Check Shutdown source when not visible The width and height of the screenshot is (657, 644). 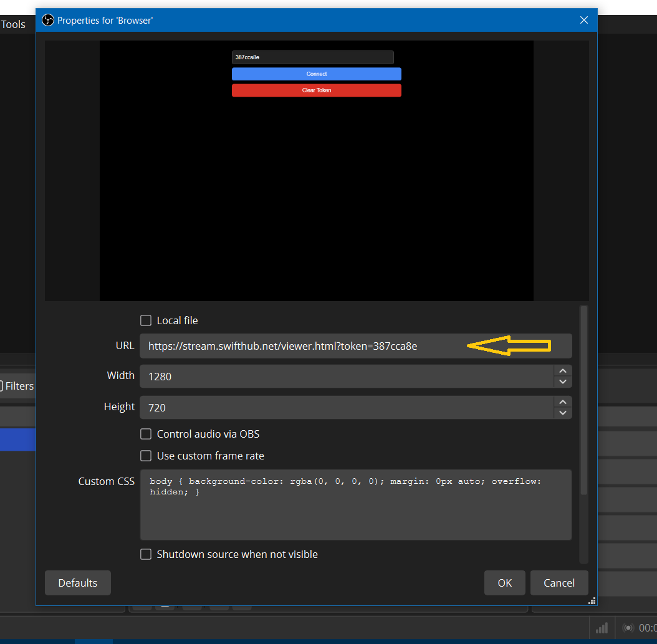[x=146, y=554]
